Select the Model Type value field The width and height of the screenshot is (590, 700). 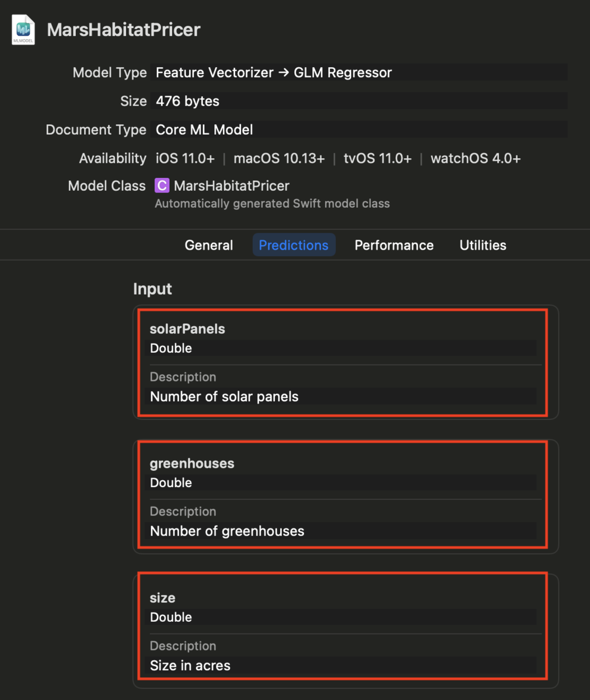point(359,72)
